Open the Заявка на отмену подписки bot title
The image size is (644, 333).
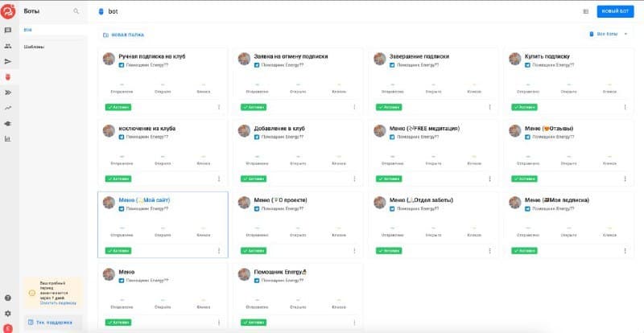click(x=291, y=56)
